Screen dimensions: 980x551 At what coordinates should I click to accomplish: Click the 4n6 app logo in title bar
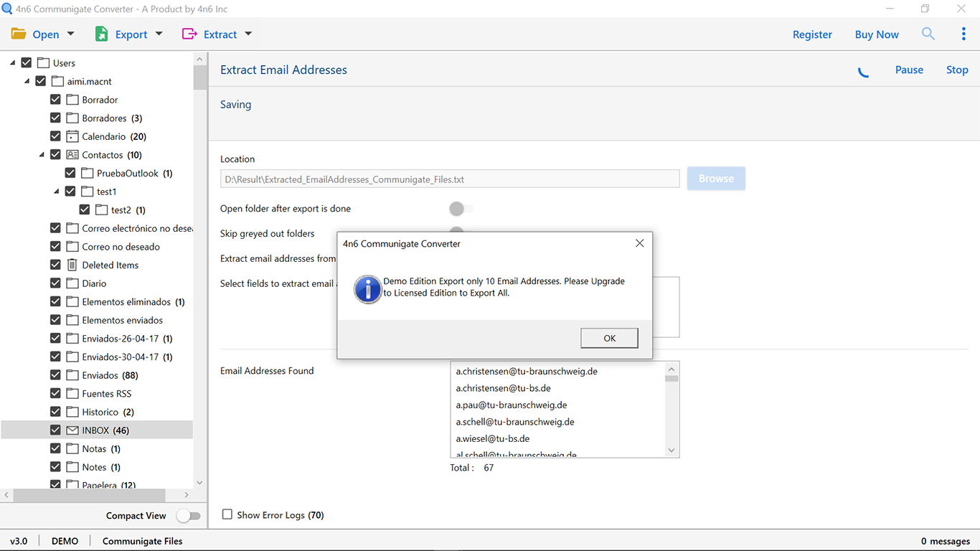tap(7, 9)
